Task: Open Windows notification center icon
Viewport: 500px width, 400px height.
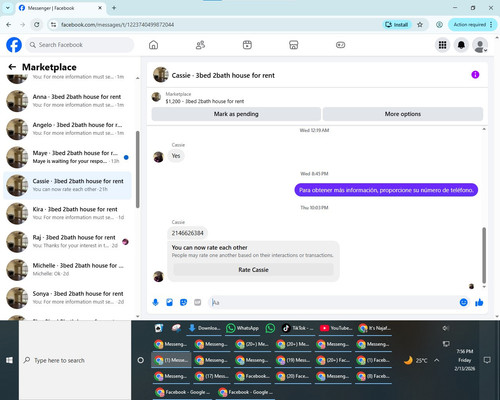Action: [487, 360]
